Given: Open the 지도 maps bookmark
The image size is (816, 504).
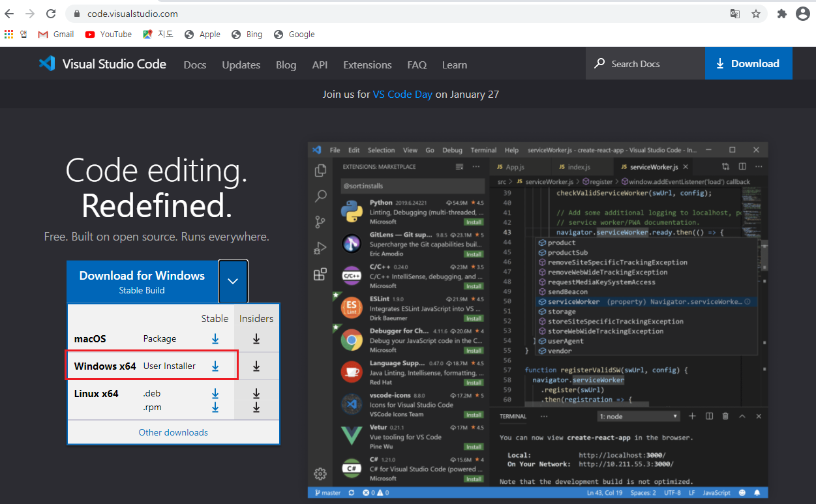Looking at the screenshot, I should pyautogui.click(x=158, y=35).
